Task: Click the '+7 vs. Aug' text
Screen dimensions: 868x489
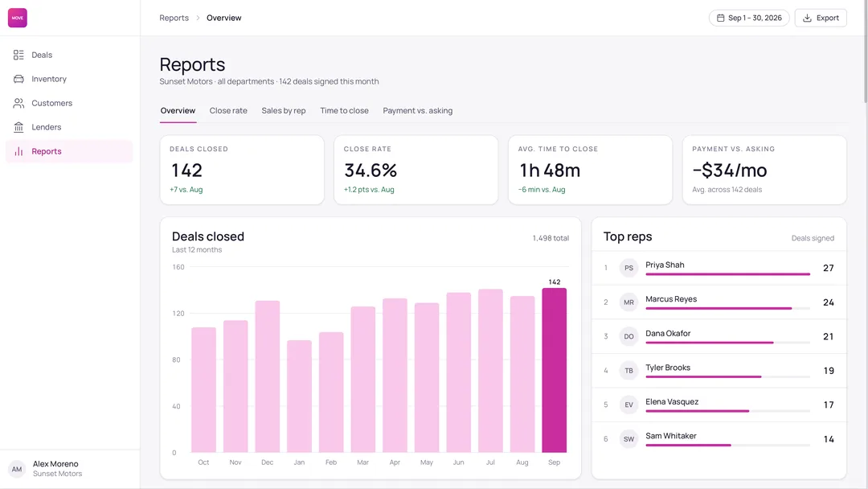Action: (186, 189)
